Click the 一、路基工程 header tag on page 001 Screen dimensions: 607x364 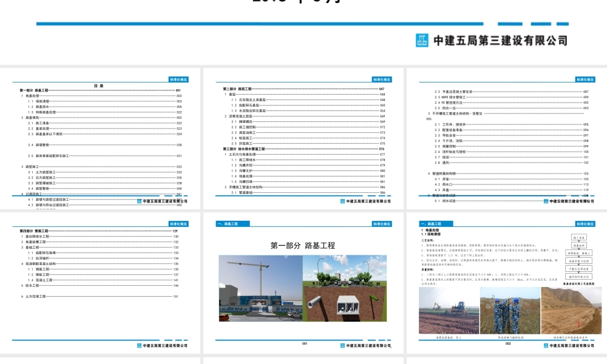[x=232, y=224]
